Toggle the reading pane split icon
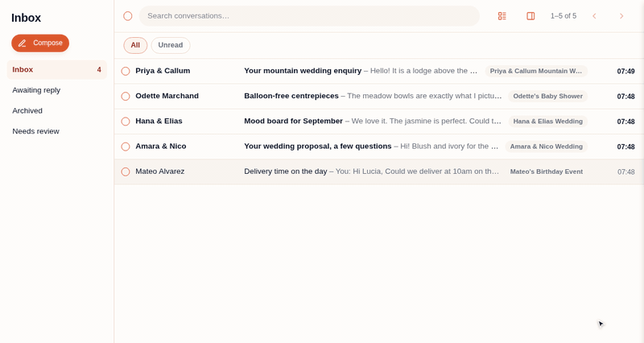The height and width of the screenshot is (343, 644). pos(530,16)
